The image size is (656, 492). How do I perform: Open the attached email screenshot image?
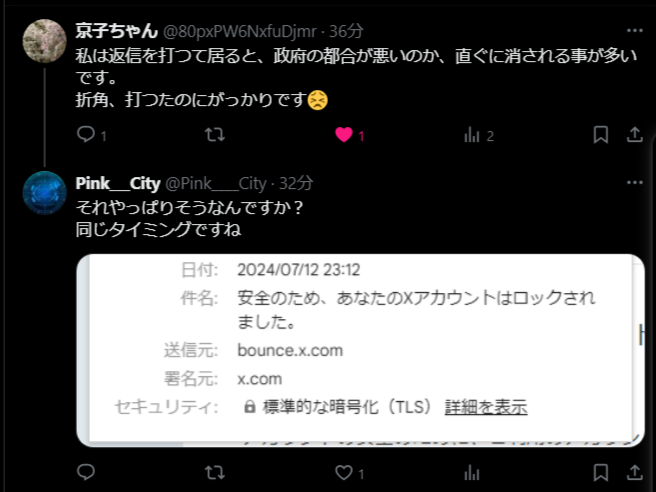[360, 350]
